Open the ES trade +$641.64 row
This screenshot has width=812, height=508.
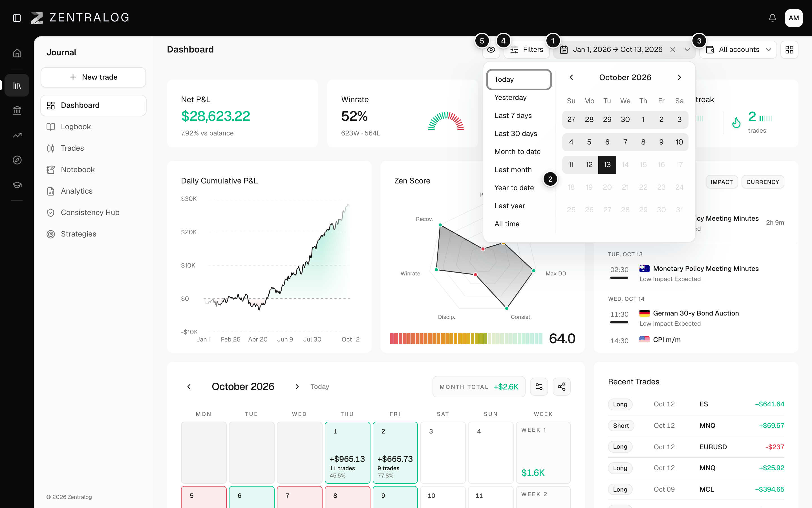pos(696,404)
